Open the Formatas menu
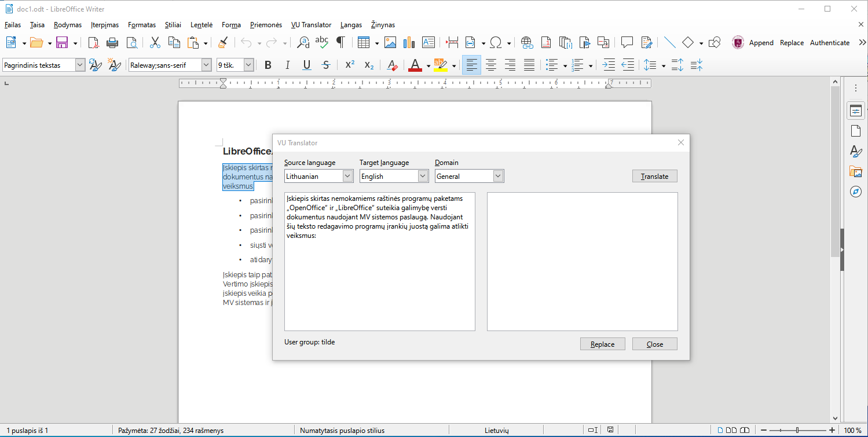 click(x=142, y=25)
